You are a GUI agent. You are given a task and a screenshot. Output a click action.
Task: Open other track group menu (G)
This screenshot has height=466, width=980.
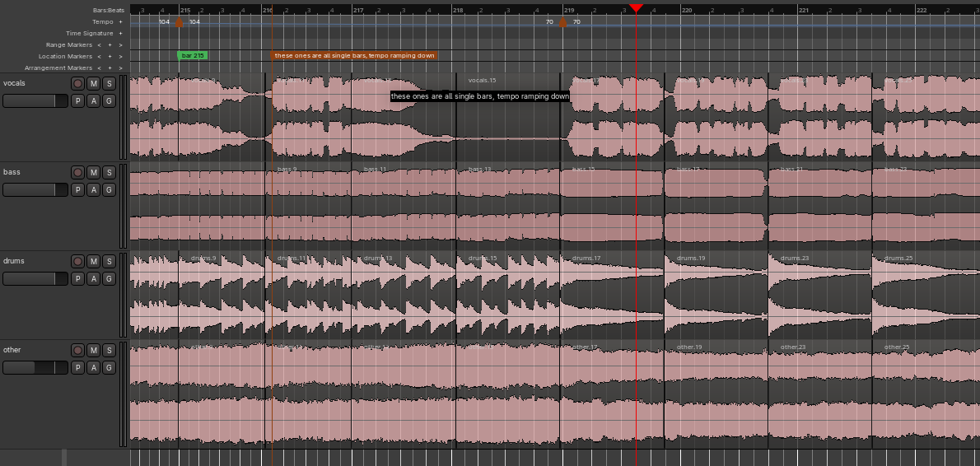click(109, 368)
